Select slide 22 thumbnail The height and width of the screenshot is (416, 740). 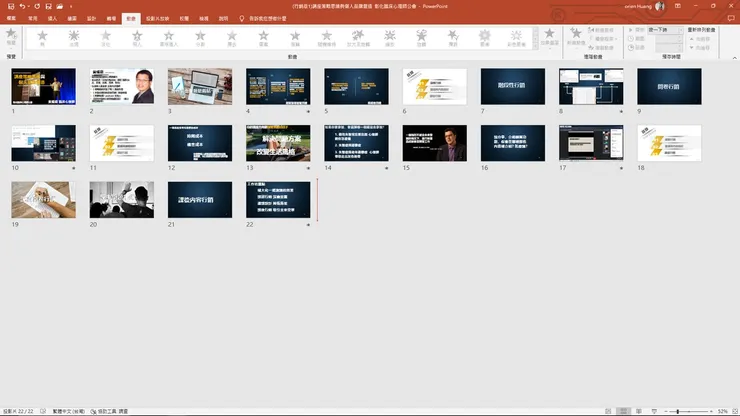[x=278, y=200]
